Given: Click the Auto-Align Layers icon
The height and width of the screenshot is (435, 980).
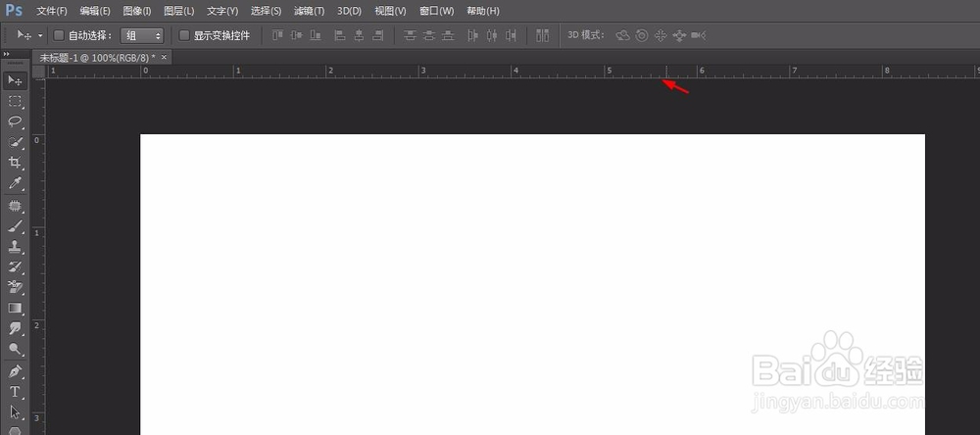Looking at the screenshot, I should click(x=543, y=35).
